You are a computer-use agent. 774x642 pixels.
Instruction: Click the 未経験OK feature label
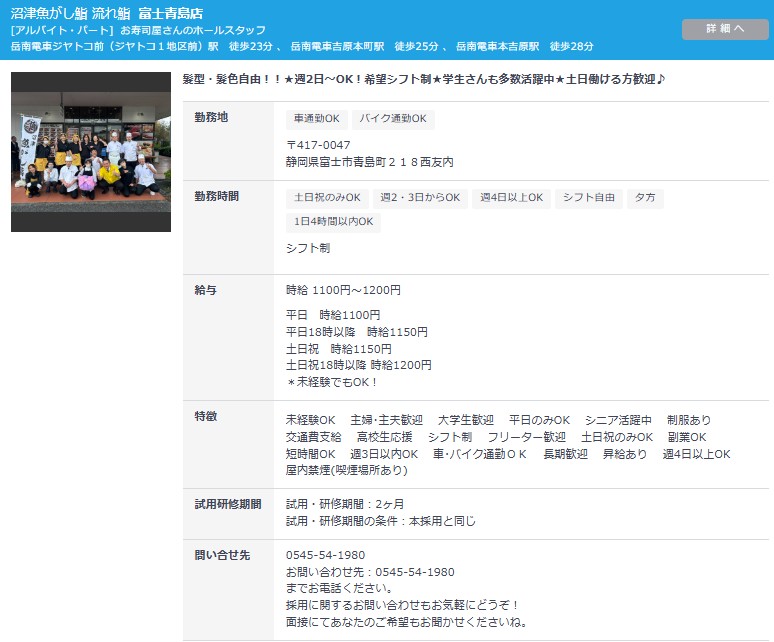pyautogui.click(x=310, y=420)
